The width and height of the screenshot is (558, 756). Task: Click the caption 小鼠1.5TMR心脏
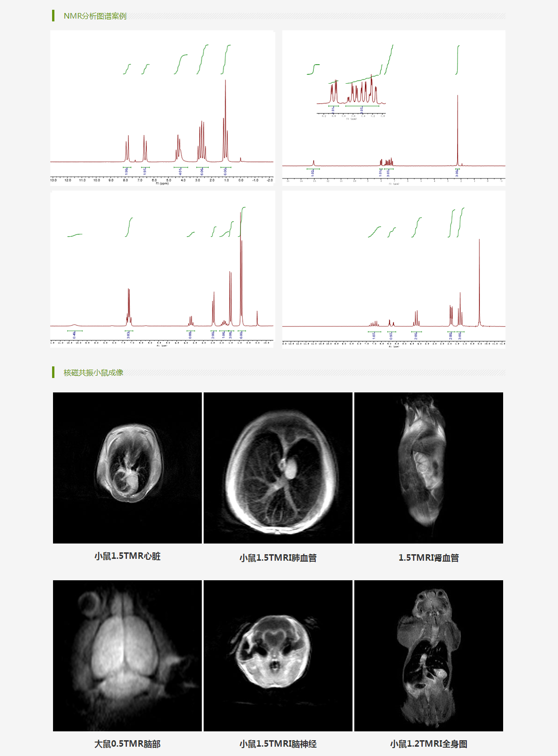point(127,557)
